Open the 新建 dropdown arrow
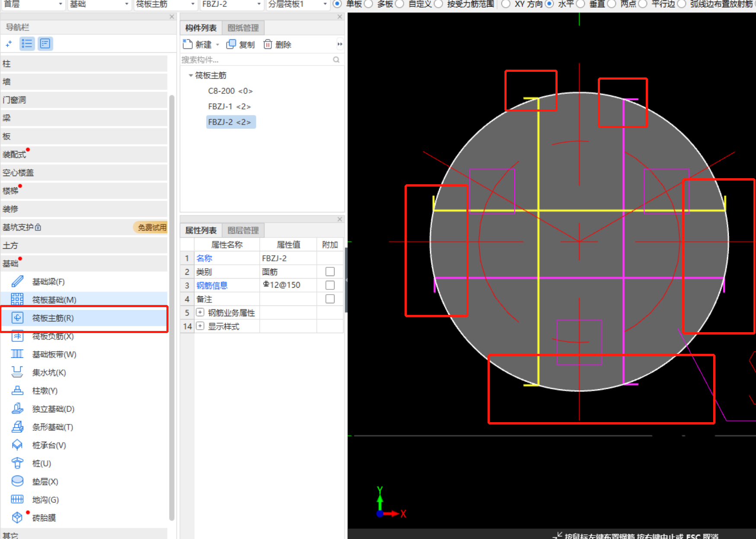Screen dimensions: 756x539 (x=217, y=45)
